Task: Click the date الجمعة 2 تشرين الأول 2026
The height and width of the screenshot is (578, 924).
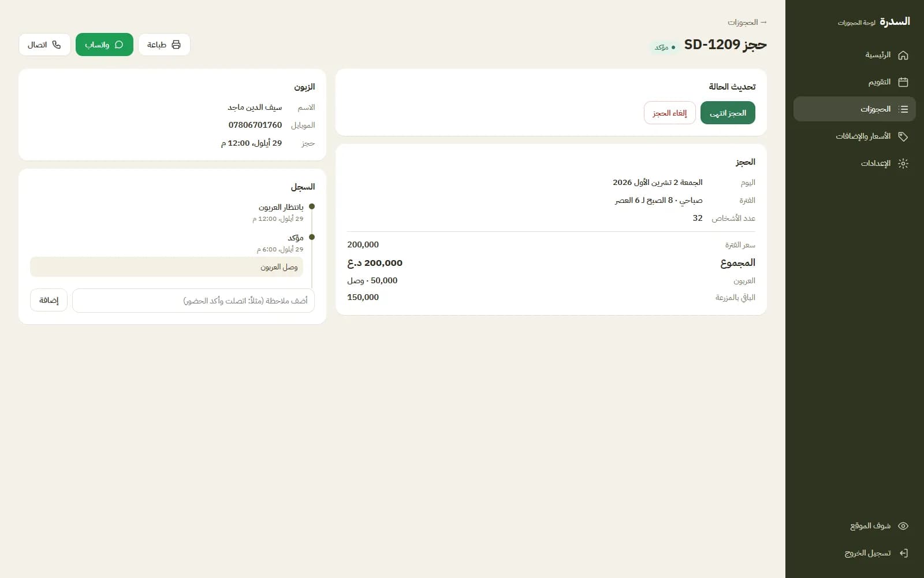Action: (658, 182)
